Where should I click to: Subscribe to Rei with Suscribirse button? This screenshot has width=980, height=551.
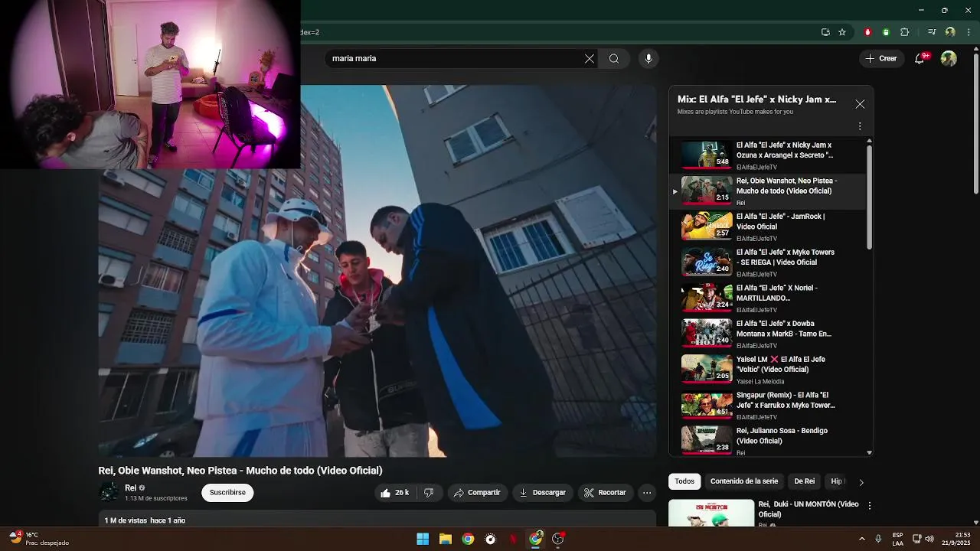click(x=227, y=493)
